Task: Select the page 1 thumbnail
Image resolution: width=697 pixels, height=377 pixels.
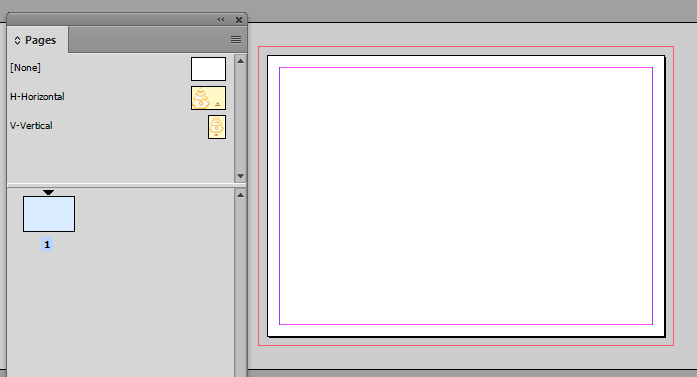Action: point(49,214)
